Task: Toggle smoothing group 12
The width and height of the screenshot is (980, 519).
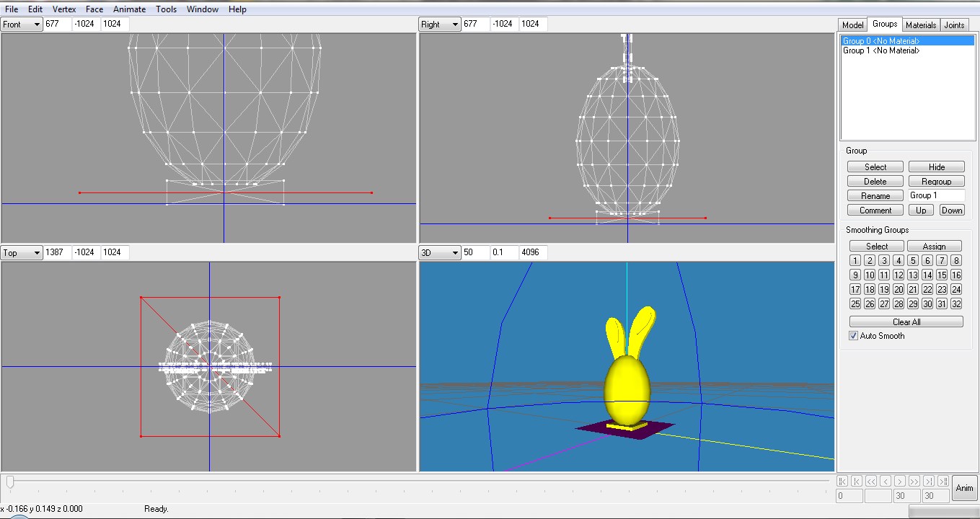Action: point(899,275)
